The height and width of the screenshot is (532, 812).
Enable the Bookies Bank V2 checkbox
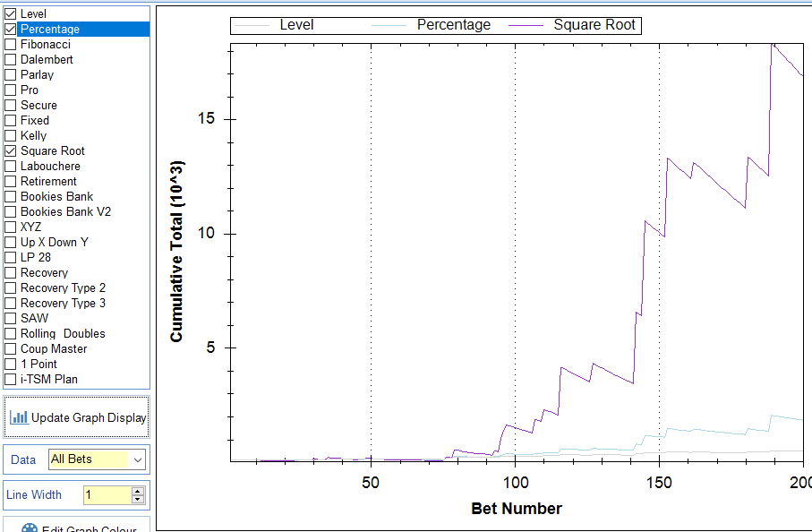coord(11,212)
